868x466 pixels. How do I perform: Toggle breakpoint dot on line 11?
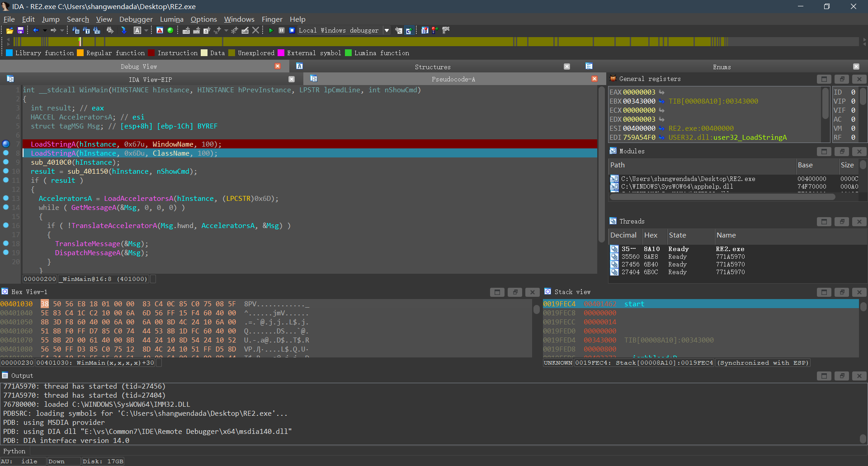coord(6,180)
